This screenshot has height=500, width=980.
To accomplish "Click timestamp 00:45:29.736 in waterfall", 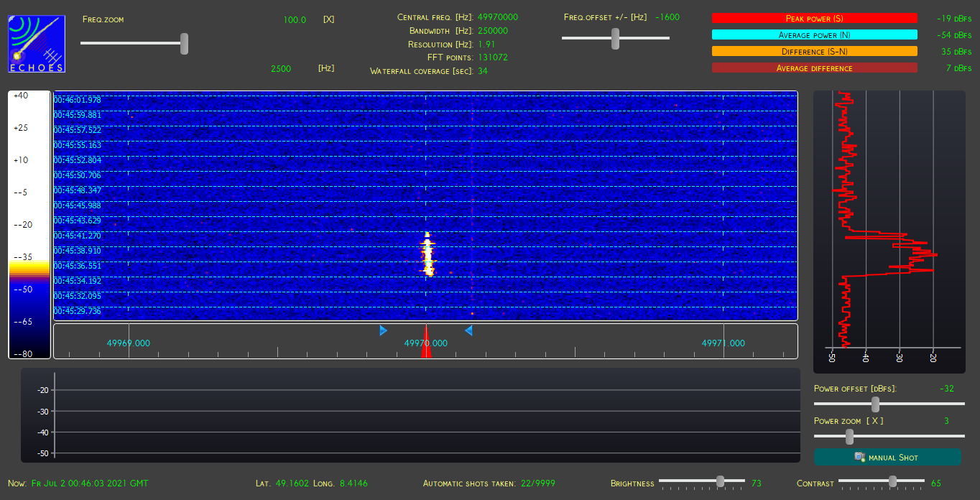I will tap(78, 311).
